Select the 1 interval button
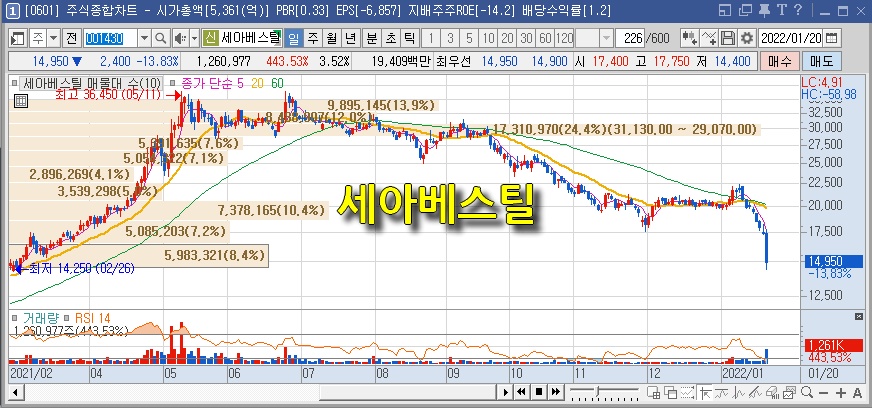The image size is (872, 408). click(431, 38)
